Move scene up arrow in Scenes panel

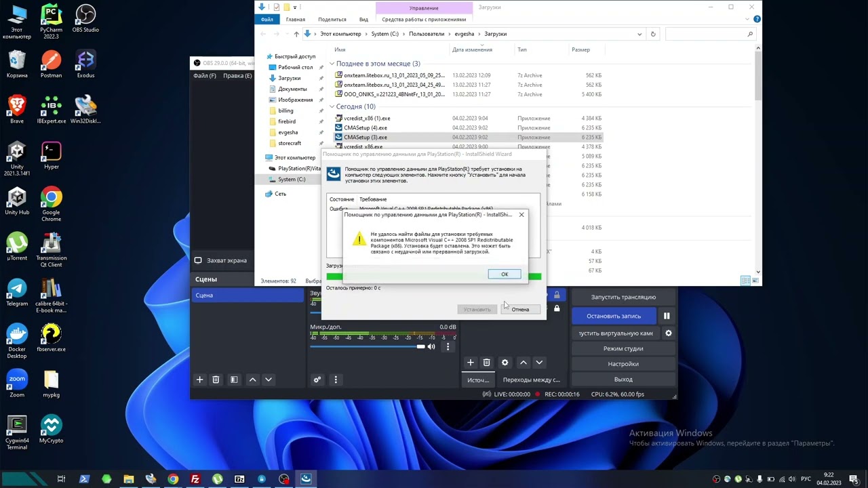[253, 380]
